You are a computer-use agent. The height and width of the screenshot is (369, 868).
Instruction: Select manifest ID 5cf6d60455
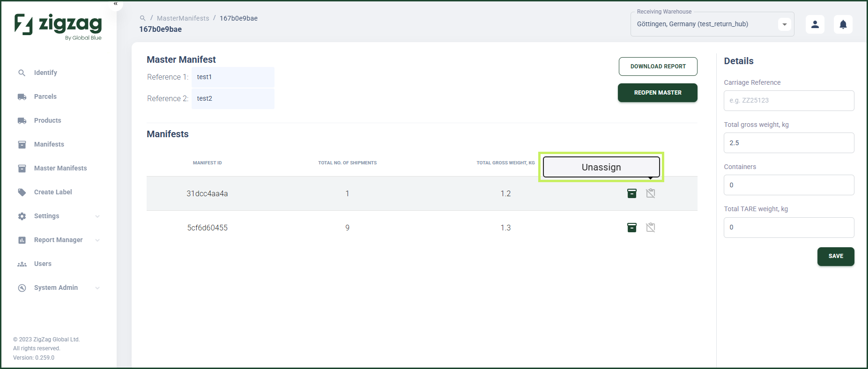(208, 228)
